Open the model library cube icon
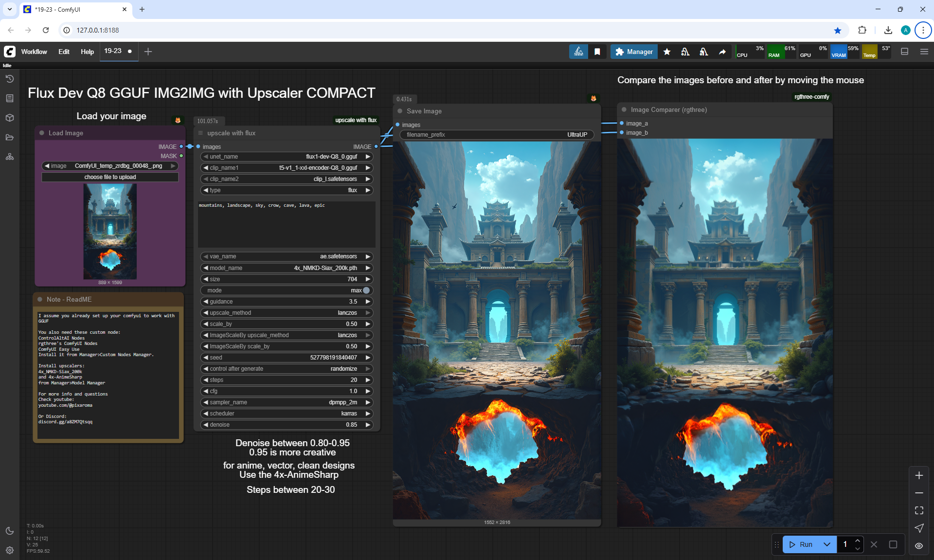Viewport: 934px width, 560px height. (10, 118)
